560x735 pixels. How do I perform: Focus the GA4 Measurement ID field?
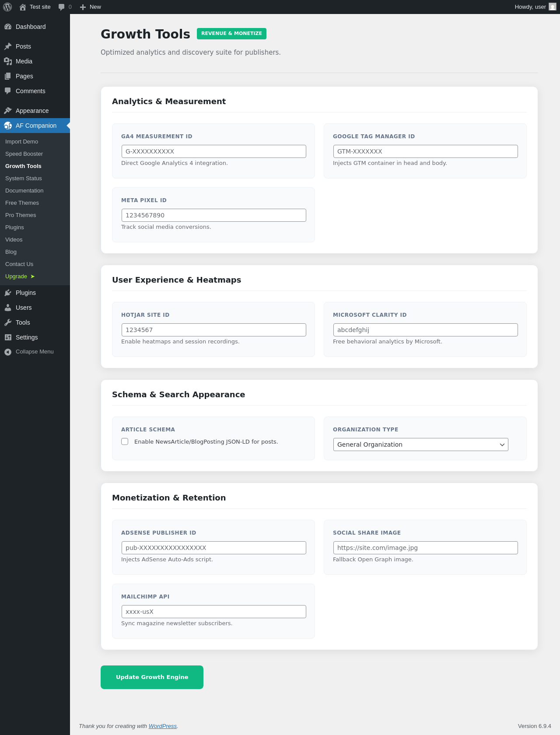coord(214,151)
